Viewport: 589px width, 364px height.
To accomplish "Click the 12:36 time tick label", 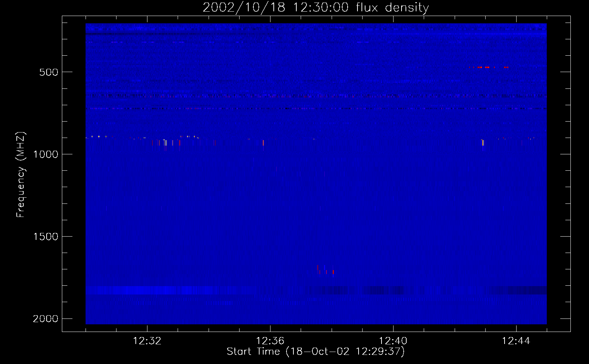I will [270, 341].
